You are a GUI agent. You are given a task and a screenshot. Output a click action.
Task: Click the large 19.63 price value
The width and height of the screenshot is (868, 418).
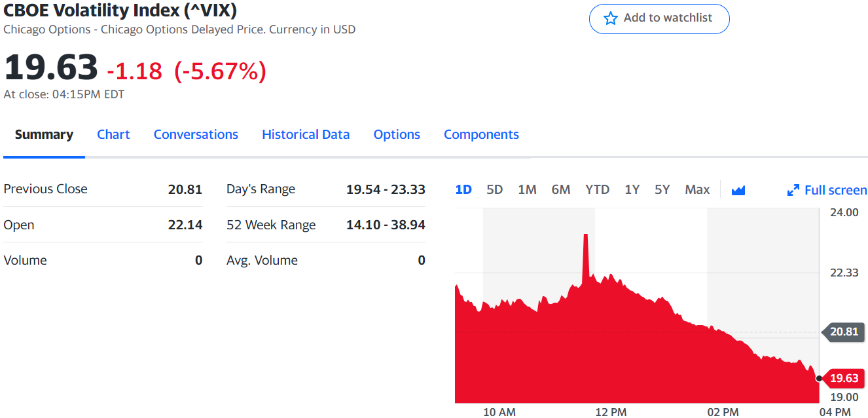click(x=51, y=67)
